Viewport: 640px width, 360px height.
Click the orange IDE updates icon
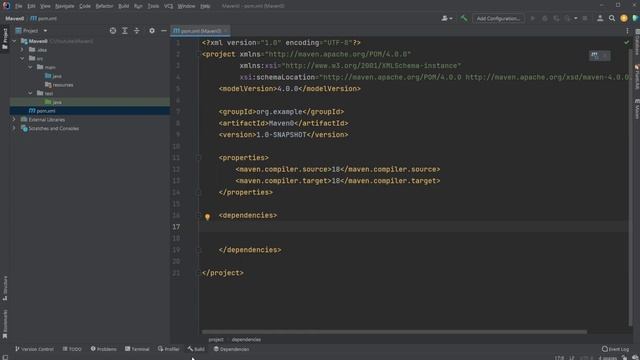(x=624, y=18)
